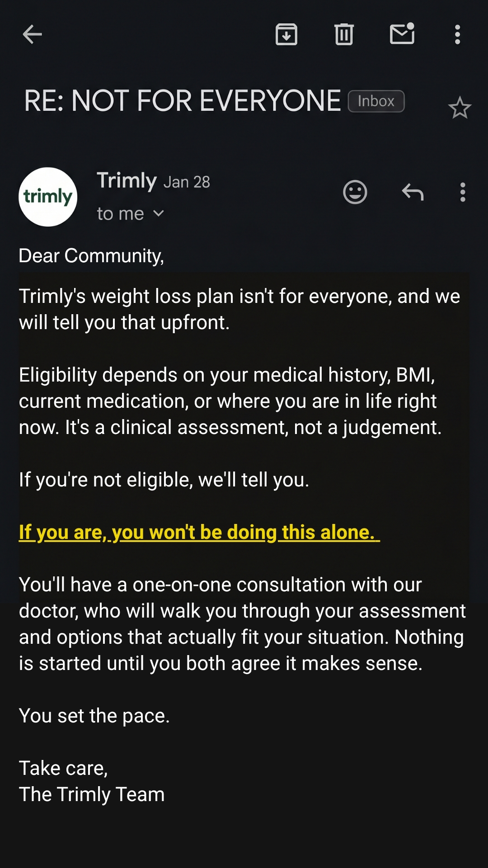Tap the Inbox label chip
The width and height of the screenshot is (488, 868).
coord(376,101)
